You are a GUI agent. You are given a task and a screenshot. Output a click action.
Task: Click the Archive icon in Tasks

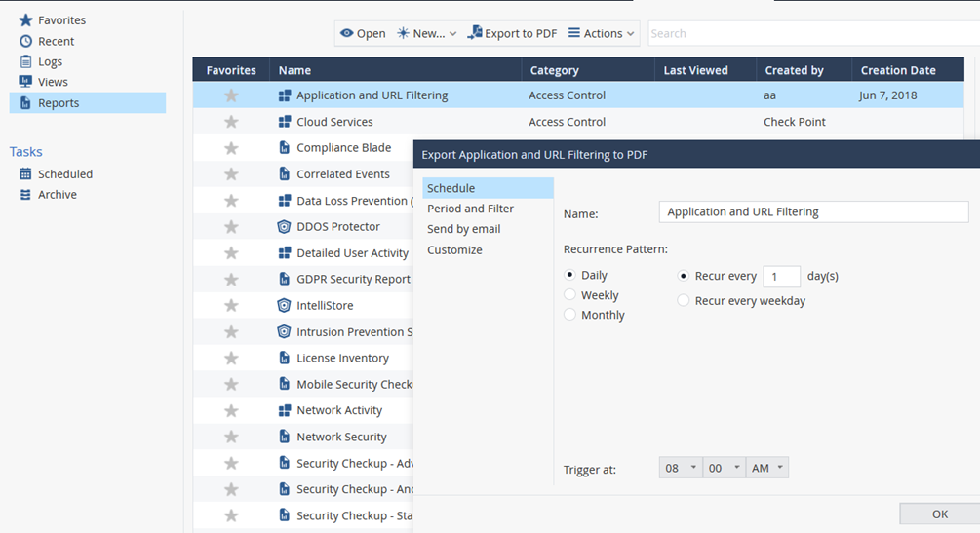click(x=26, y=195)
